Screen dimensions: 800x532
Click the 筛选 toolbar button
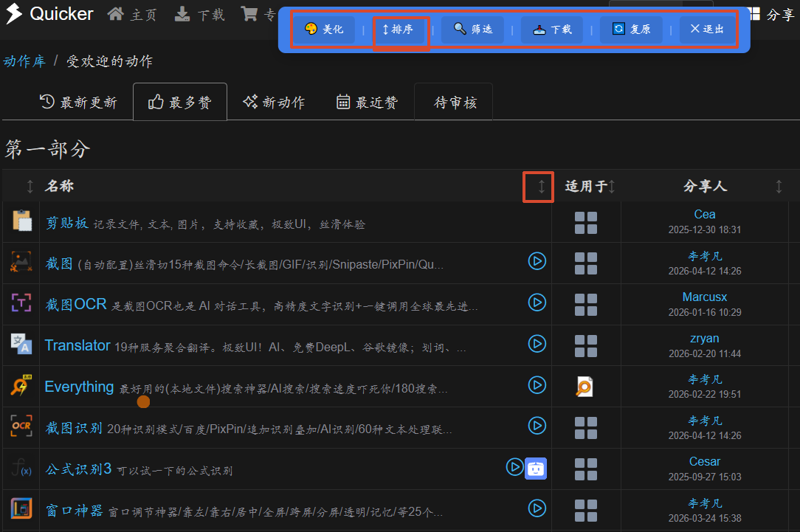click(473, 29)
